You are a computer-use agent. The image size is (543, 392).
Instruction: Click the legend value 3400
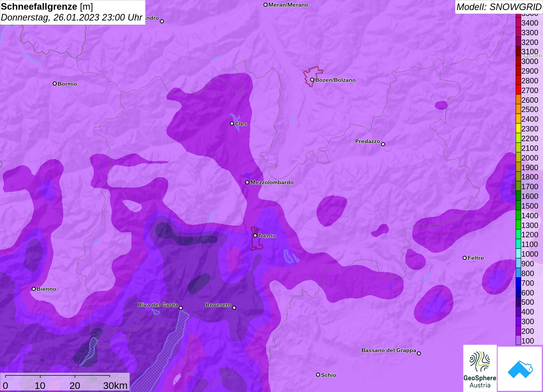pyautogui.click(x=530, y=23)
